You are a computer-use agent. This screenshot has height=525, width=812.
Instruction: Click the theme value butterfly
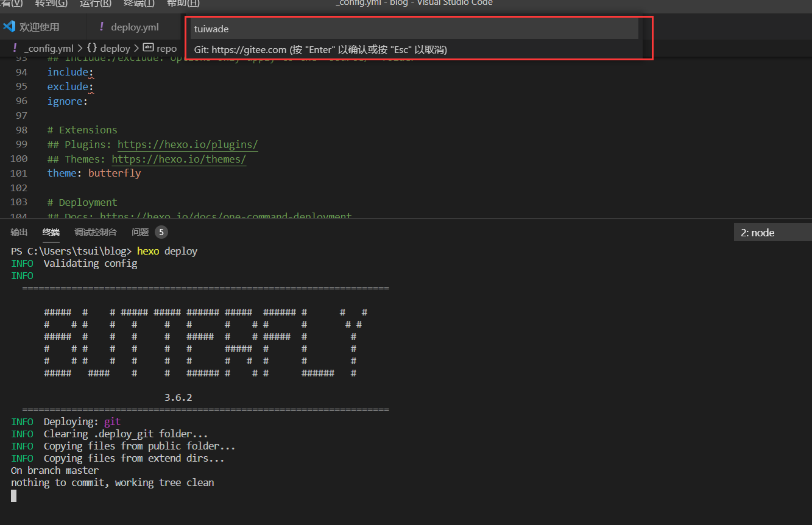(115, 173)
